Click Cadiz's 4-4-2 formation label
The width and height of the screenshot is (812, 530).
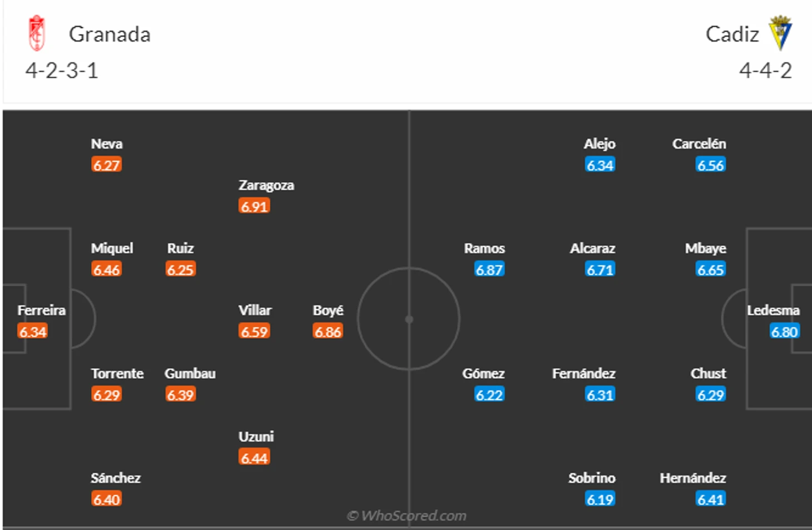point(765,71)
